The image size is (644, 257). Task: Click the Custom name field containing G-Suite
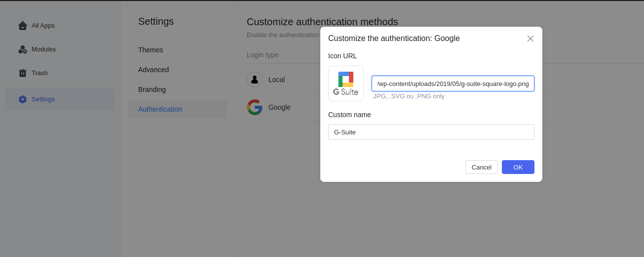click(431, 132)
